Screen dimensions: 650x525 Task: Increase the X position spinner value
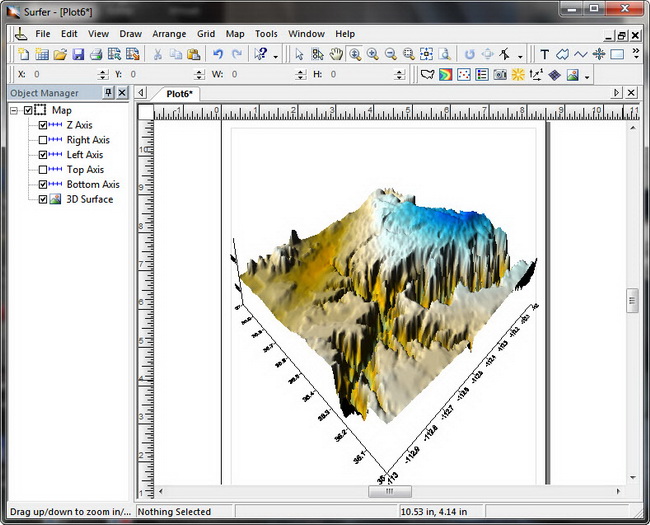point(103,71)
